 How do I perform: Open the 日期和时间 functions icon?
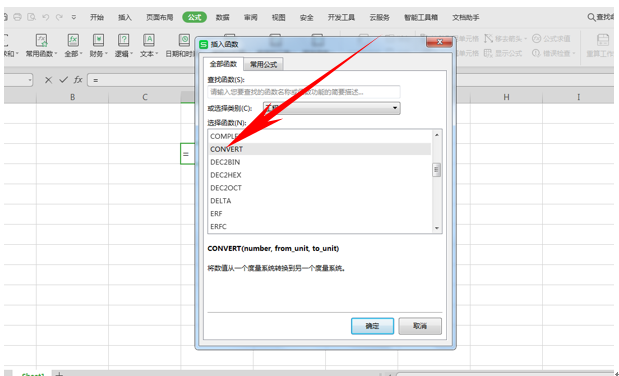[x=184, y=40]
